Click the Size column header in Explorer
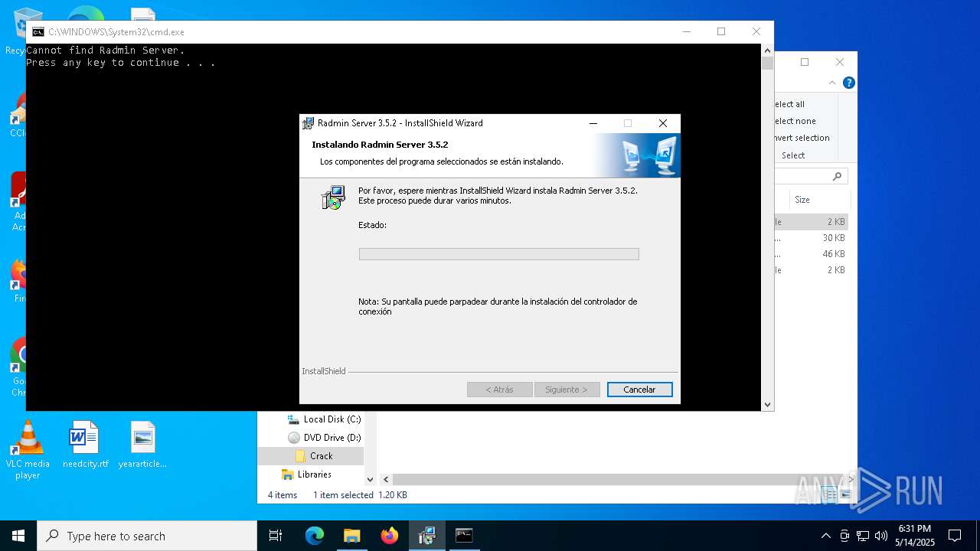The height and width of the screenshot is (551, 980). [802, 200]
